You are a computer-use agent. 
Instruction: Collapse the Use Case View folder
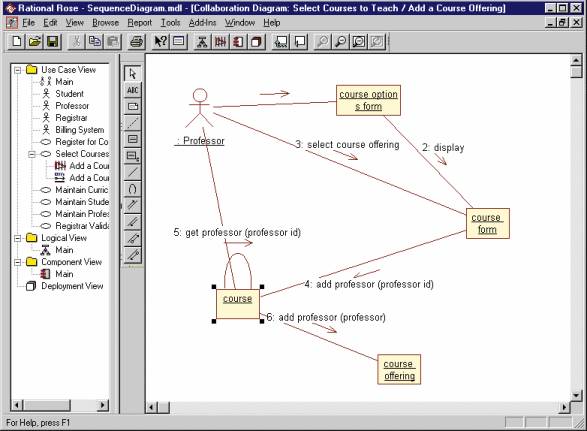[17, 70]
